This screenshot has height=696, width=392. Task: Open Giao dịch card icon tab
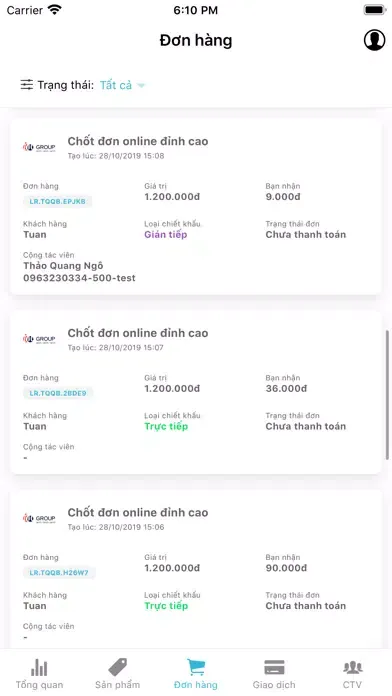[274, 667]
